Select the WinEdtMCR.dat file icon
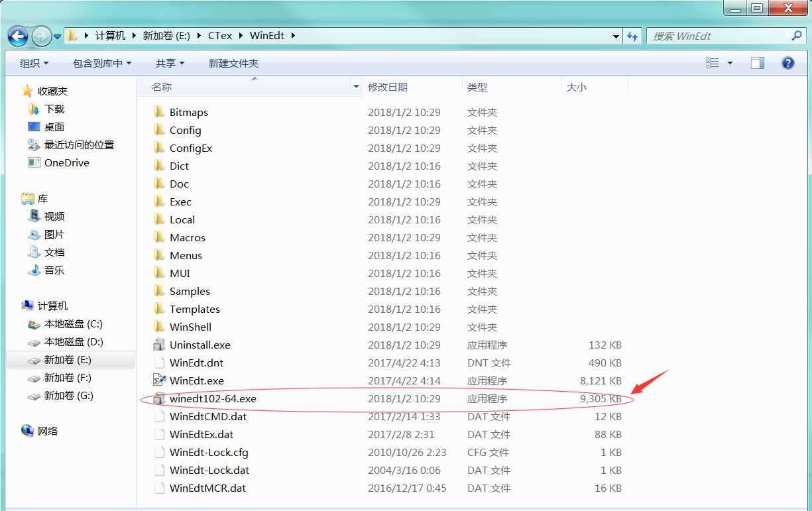The image size is (812, 511). 159,488
